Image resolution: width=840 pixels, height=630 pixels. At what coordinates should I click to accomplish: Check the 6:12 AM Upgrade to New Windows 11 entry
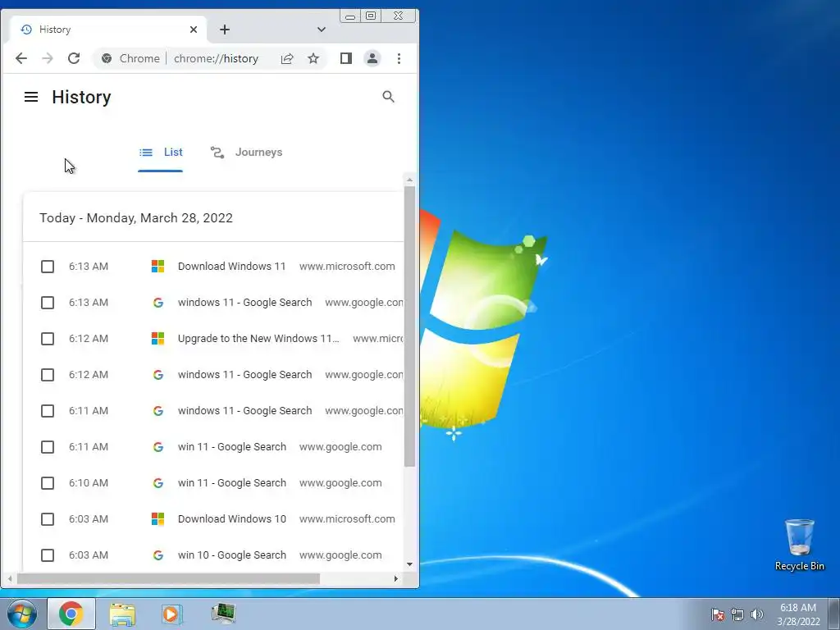click(48, 339)
